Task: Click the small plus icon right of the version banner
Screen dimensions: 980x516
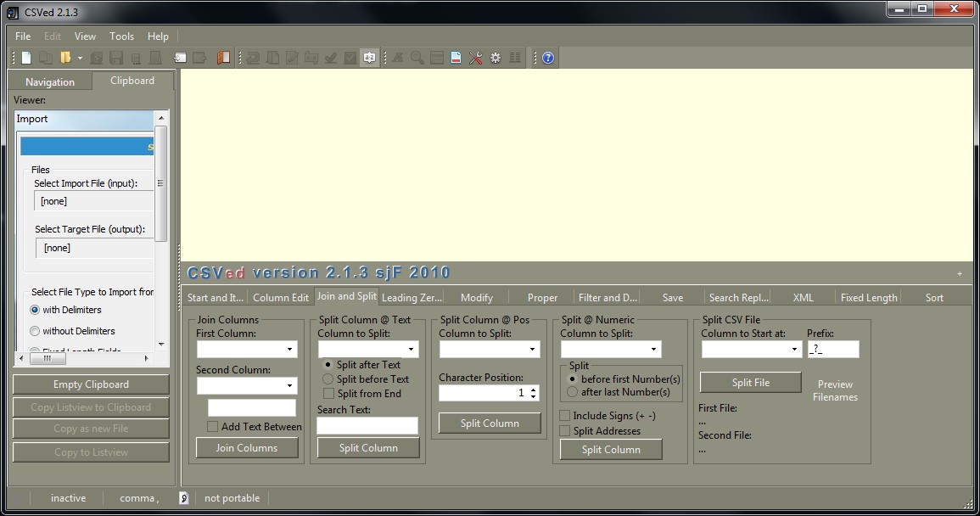Action: pos(960,274)
